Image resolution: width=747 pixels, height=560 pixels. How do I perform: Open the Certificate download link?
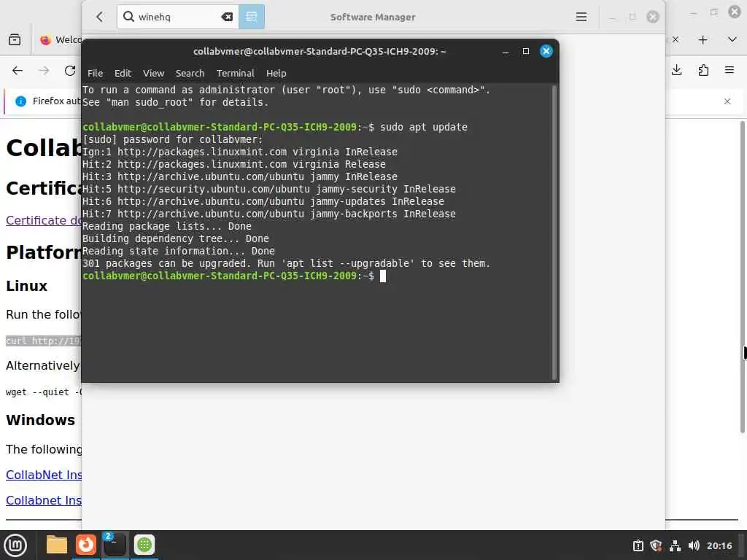[x=43, y=220]
